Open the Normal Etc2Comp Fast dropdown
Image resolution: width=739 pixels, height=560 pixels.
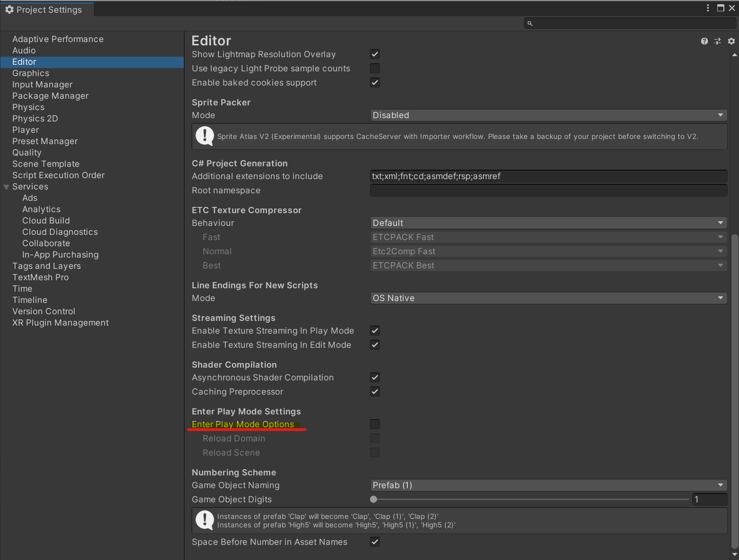coord(548,251)
